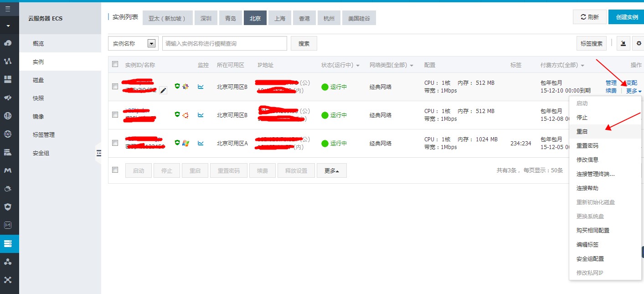Click the pencil edit icon beside first instance name
The height and width of the screenshot is (294, 644).
click(x=163, y=91)
